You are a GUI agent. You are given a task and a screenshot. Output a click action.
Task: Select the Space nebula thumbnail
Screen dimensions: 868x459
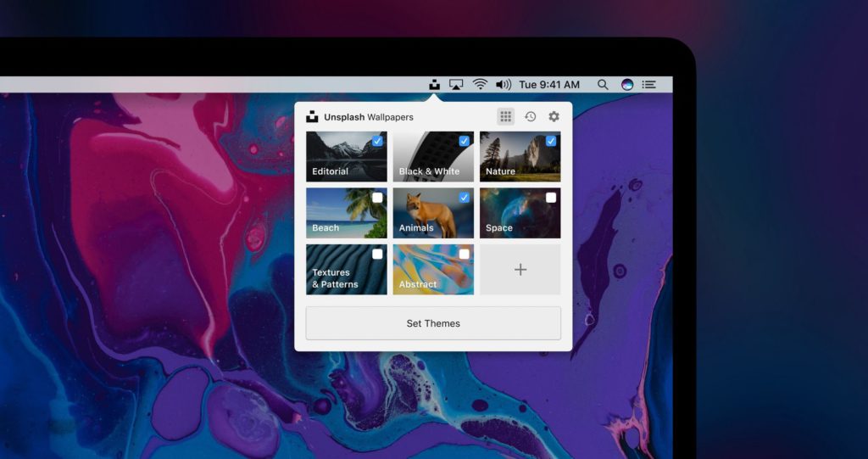coord(520,213)
